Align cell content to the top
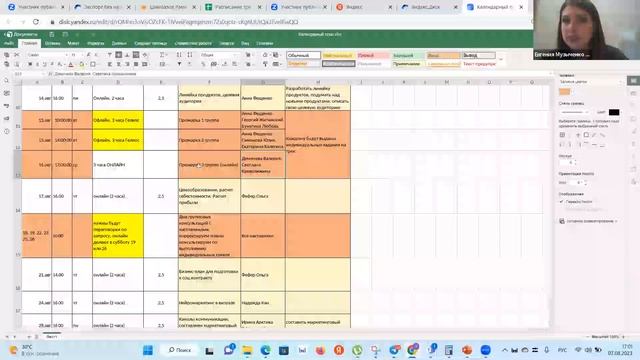The height and width of the screenshot is (360, 640). pos(110,55)
